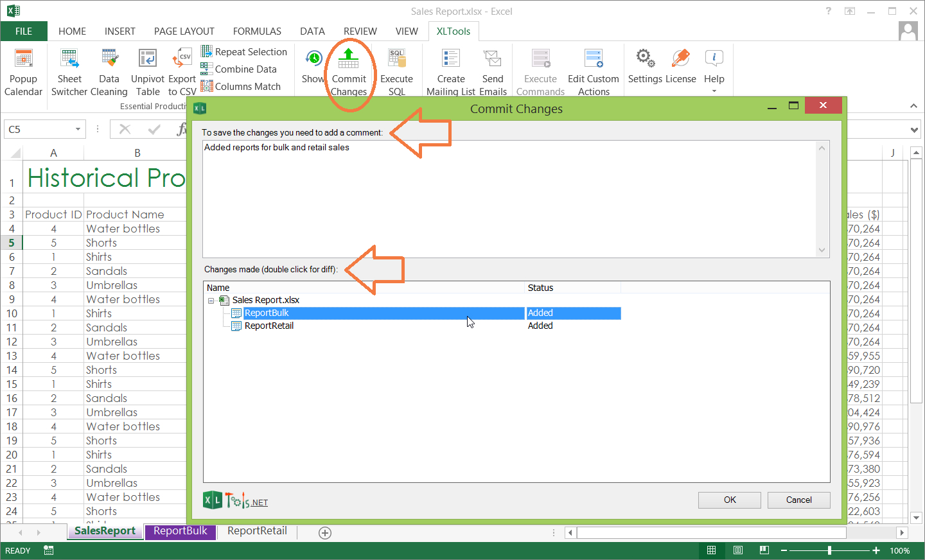Switch to Page Layout view in status bar

point(738,550)
